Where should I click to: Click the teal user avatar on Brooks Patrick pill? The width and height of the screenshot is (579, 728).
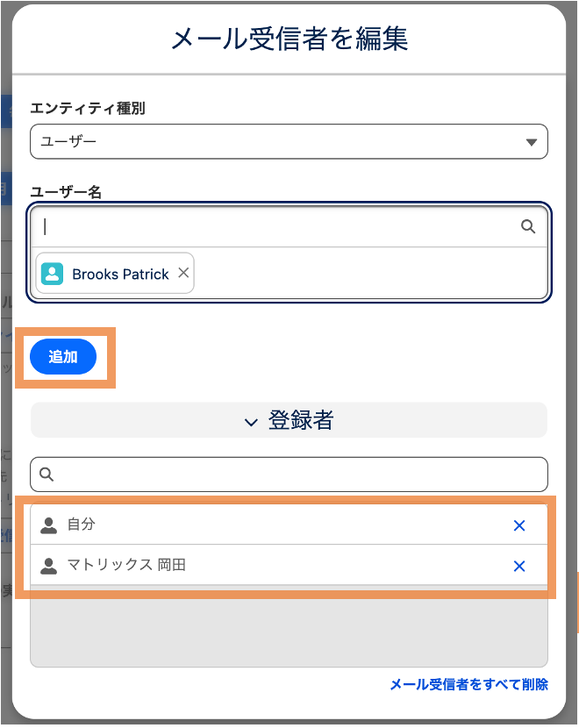[x=52, y=274]
